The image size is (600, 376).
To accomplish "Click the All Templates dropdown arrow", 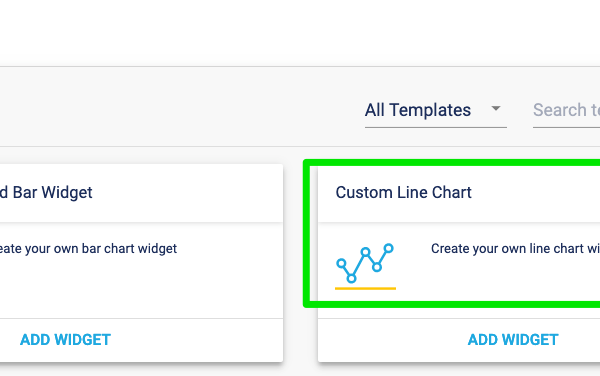I will tap(496, 109).
